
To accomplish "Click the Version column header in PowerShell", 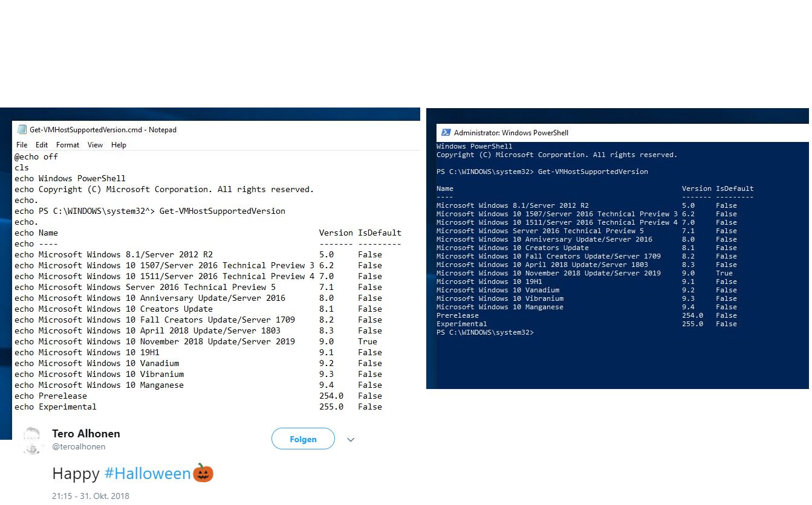I will coord(697,188).
